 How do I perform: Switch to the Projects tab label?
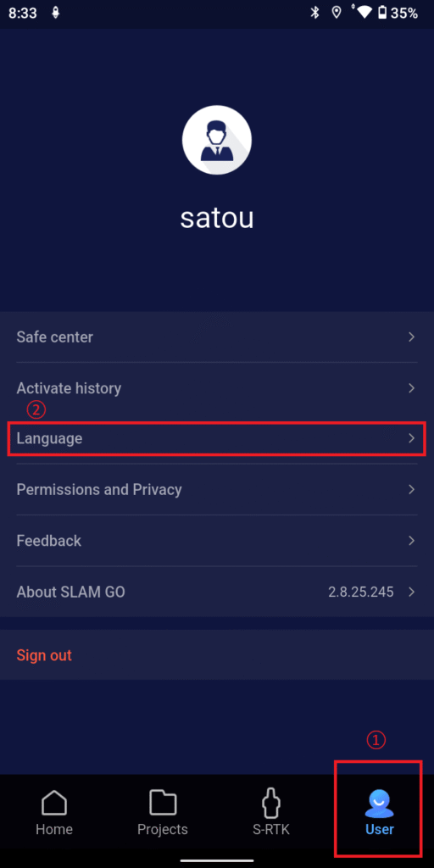point(163,829)
